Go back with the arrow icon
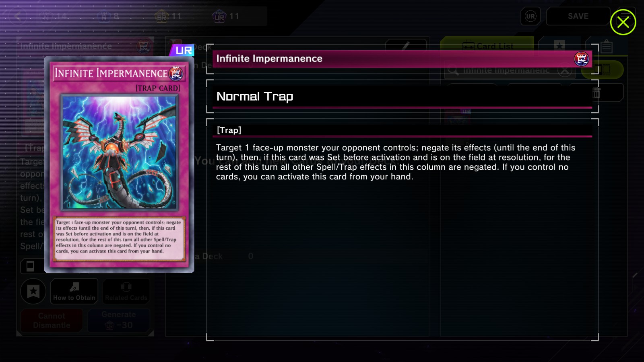The image size is (644, 362). pyautogui.click(x=18, y=16)
